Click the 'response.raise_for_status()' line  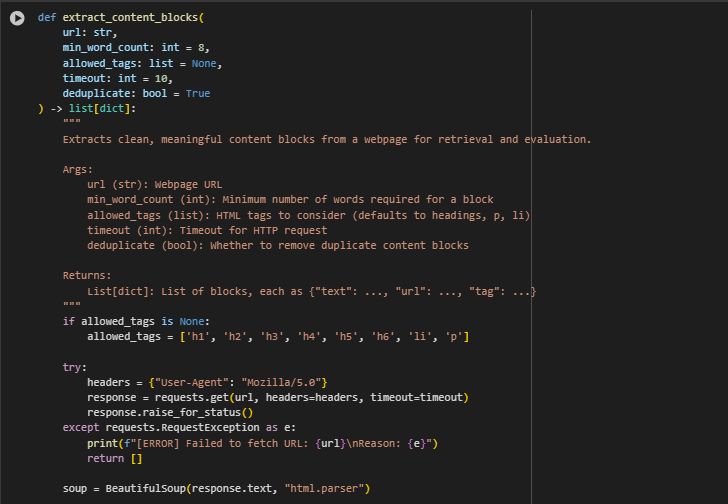click(170, 413)
